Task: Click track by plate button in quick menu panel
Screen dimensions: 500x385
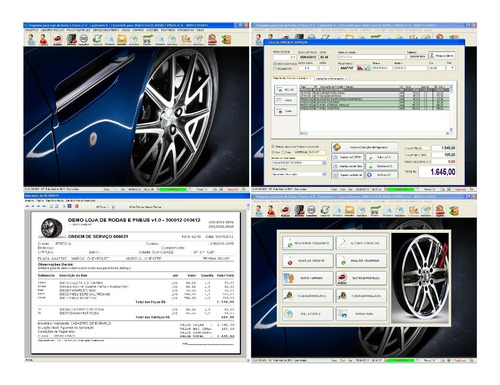Action: click(x=362, y=278)
